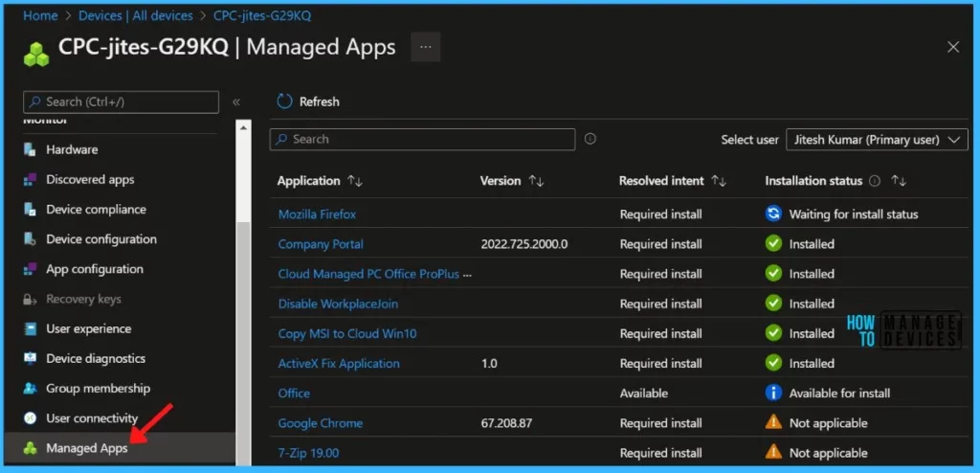Screen dimensions: 980x473
Task: Open the 7-Zip 19.00 application link
Action: coord(308,453)
